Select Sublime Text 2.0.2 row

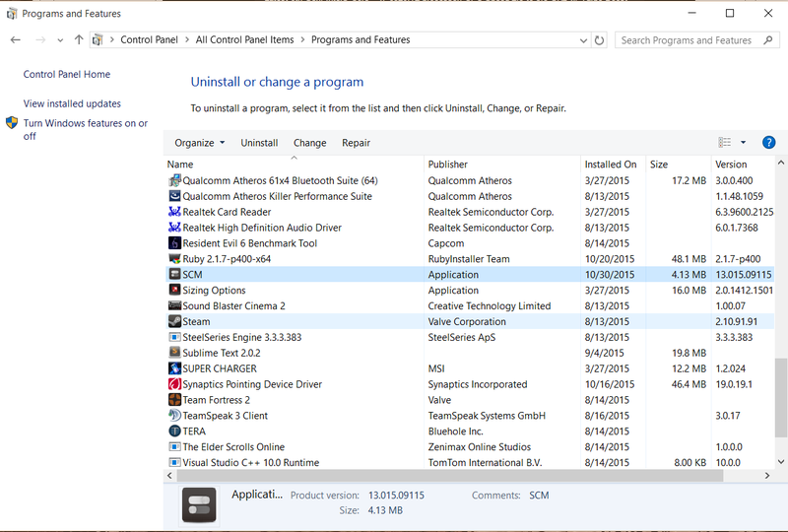(470, 353)
